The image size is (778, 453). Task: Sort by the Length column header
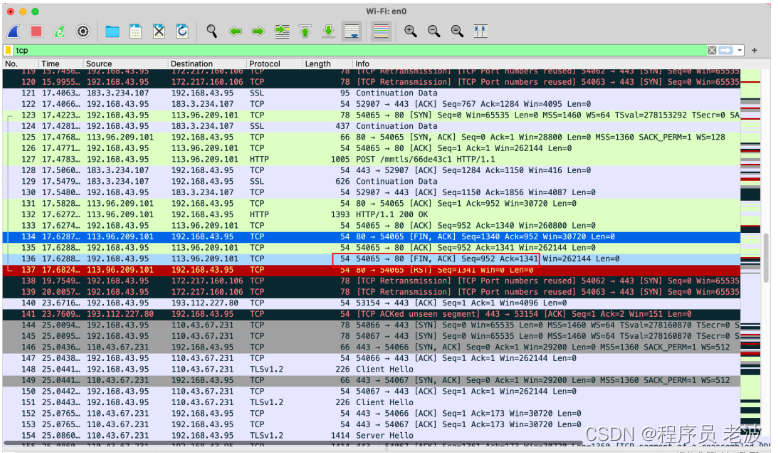point(327,64)
